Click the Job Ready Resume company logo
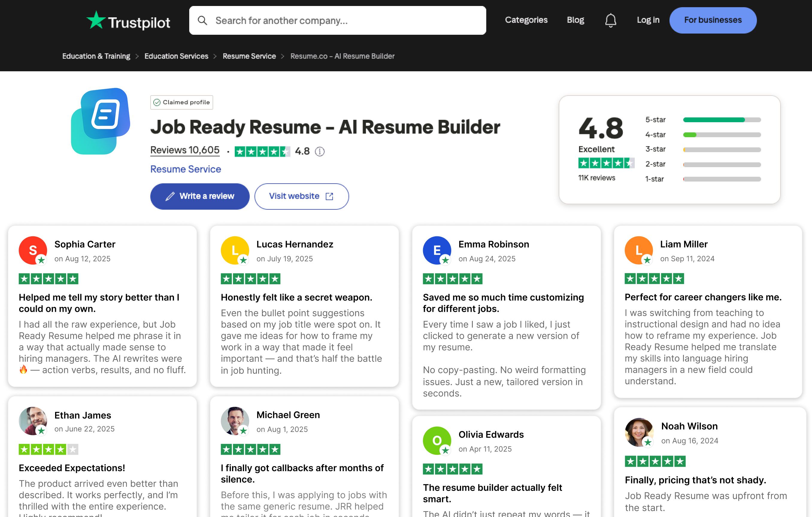Screen dimensions: 812x517 click(x=101, y=121)
